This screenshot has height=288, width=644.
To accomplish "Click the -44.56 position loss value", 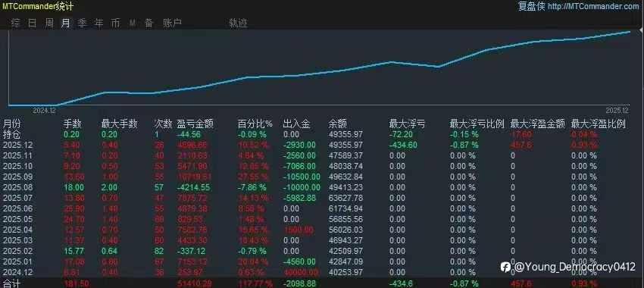I will [189, 134].
